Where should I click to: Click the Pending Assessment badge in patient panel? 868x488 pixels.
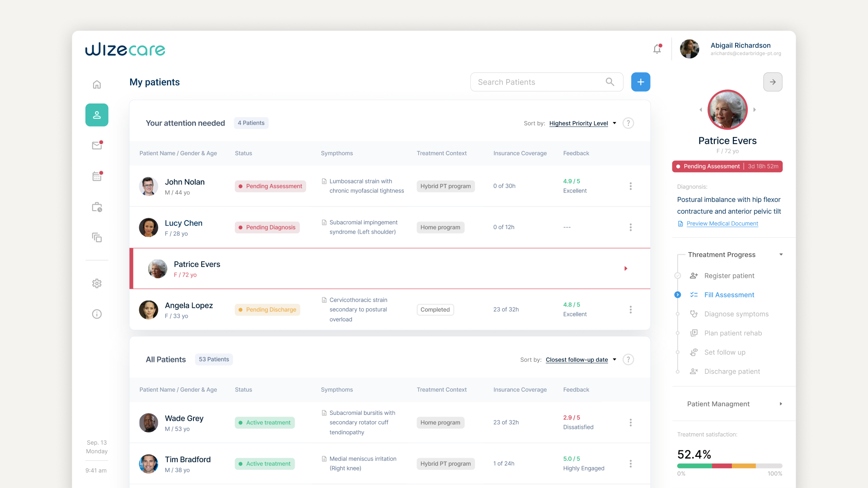(x=727, y=166)
